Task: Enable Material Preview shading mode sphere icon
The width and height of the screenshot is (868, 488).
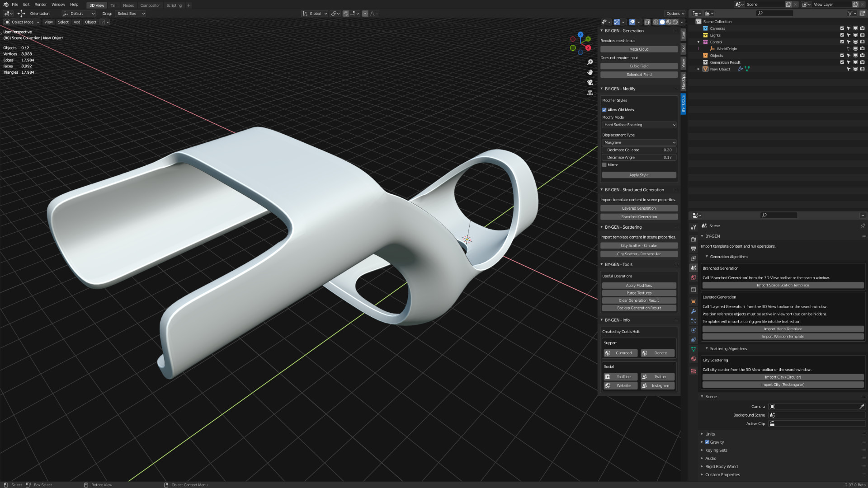Action: click(668, 22)
